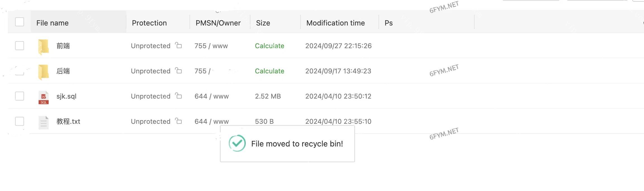644x191 pixels.
Task: Click the sjk.sql SQL file icon
Action: pyautogui.click(x=43, y=97)
